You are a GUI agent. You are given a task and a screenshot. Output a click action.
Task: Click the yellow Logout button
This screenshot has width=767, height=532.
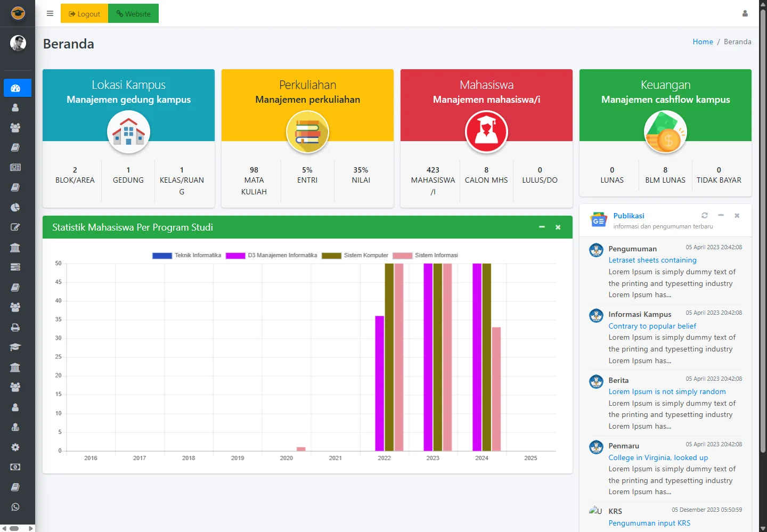[84, 14]
